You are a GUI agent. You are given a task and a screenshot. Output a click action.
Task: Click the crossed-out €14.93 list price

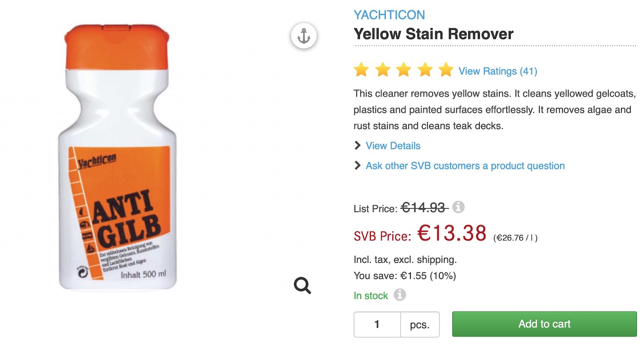coord(424,208)
